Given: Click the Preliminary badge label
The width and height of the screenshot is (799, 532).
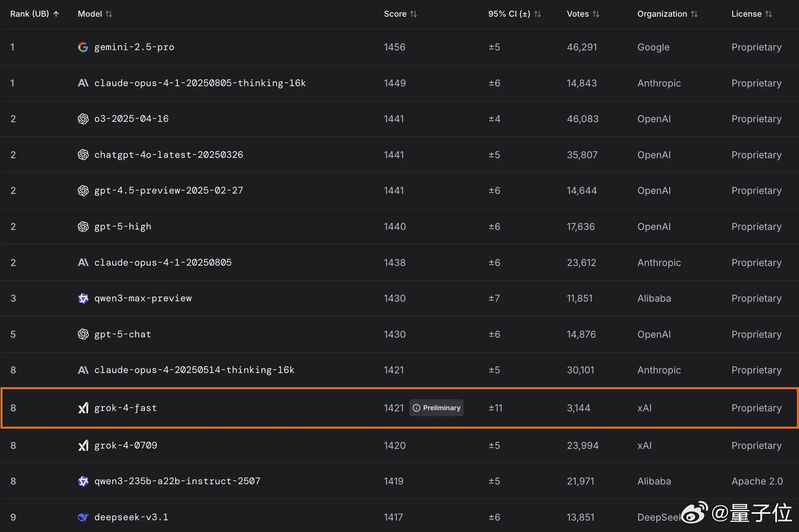Looking at the screenshot, I should 442,408.
